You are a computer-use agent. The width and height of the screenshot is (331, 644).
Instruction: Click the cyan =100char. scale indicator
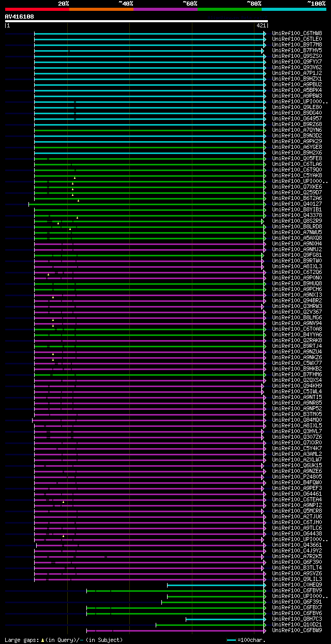tap(231, 640)
